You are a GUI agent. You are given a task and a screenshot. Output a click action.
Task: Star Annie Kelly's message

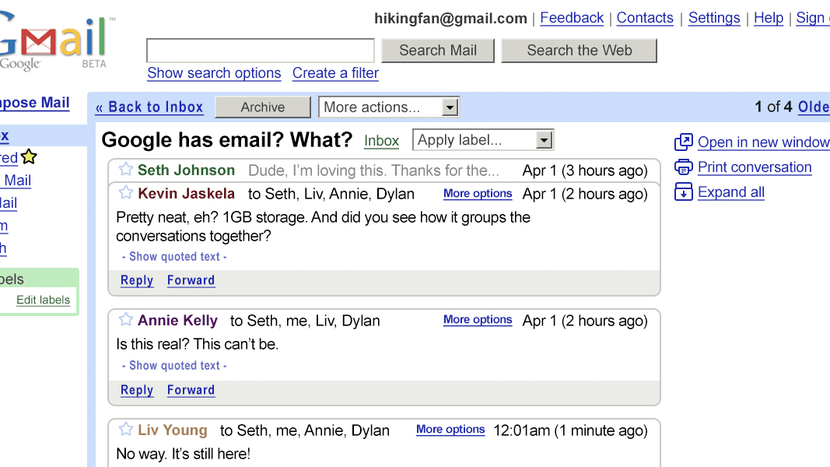click(x=125, y=319)
